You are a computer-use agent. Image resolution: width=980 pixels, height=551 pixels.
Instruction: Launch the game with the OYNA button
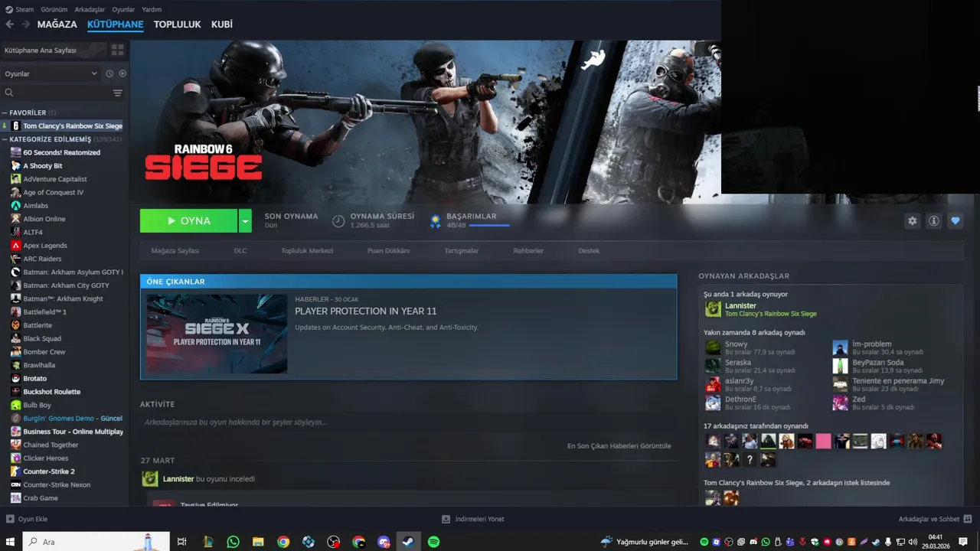pyautogui.click(x=188, y=221)
